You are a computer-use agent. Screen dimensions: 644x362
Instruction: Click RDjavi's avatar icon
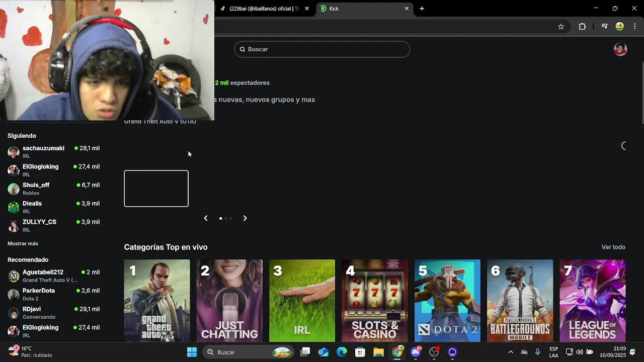point(14,313)
